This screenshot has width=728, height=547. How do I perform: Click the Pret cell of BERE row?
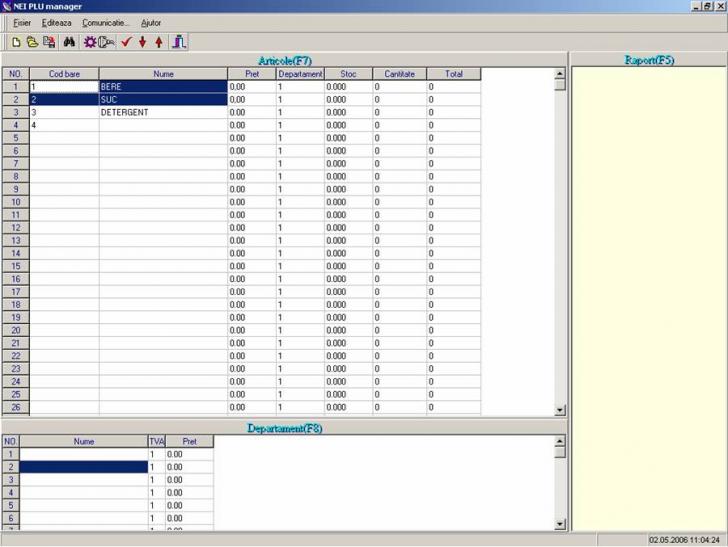[x=251, y=87]
